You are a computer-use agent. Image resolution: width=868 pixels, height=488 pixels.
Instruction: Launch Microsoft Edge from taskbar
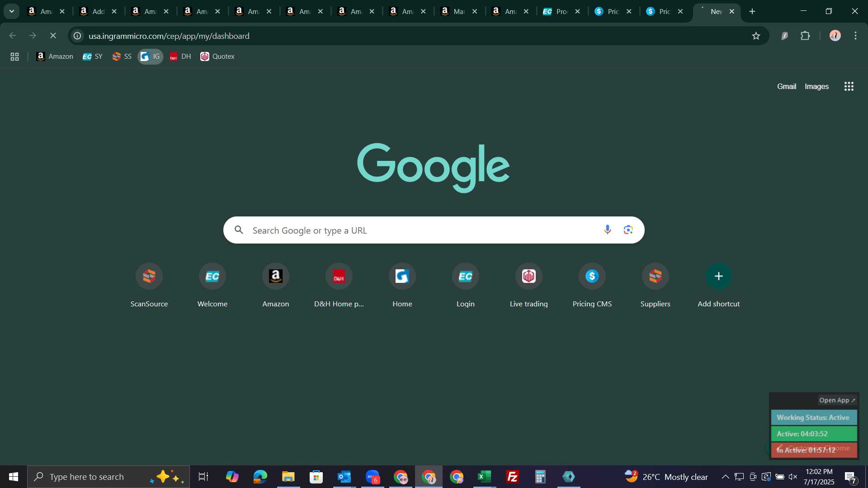pyautogui.click(x=260, y=477)
